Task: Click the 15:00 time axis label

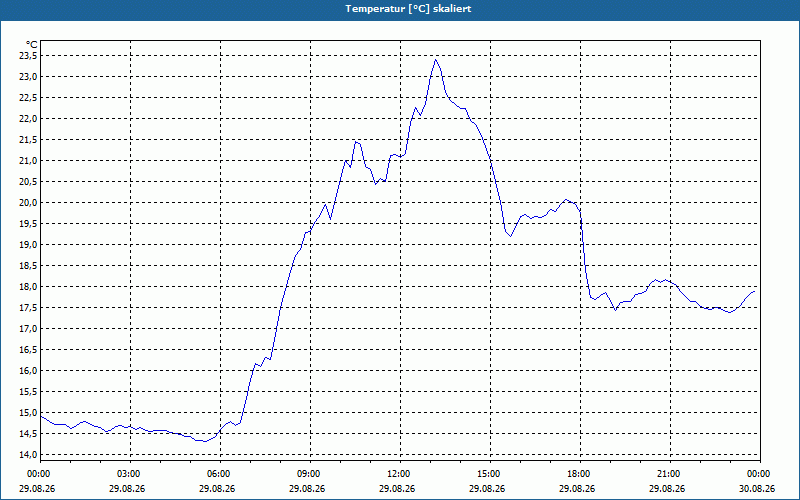Action: tap(490, 474)
